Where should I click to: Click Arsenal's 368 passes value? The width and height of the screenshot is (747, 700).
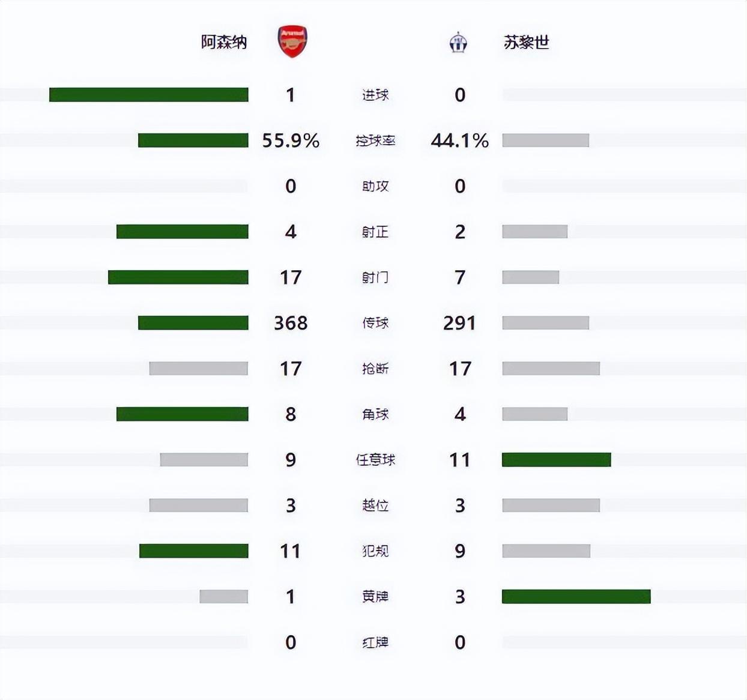(x=291, y=323)
